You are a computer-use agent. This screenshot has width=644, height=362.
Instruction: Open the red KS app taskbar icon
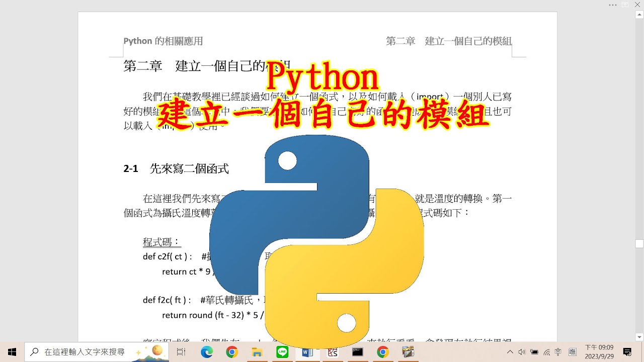click(333, 352)
